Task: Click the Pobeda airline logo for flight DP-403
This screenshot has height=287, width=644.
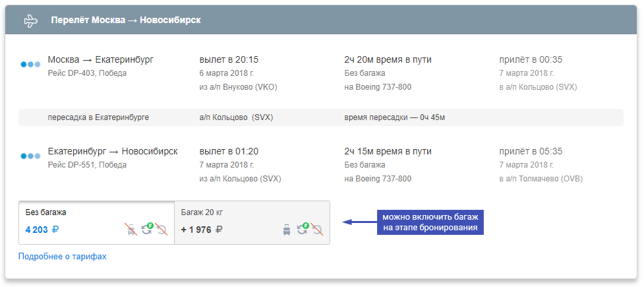Action: pos(31,64)
